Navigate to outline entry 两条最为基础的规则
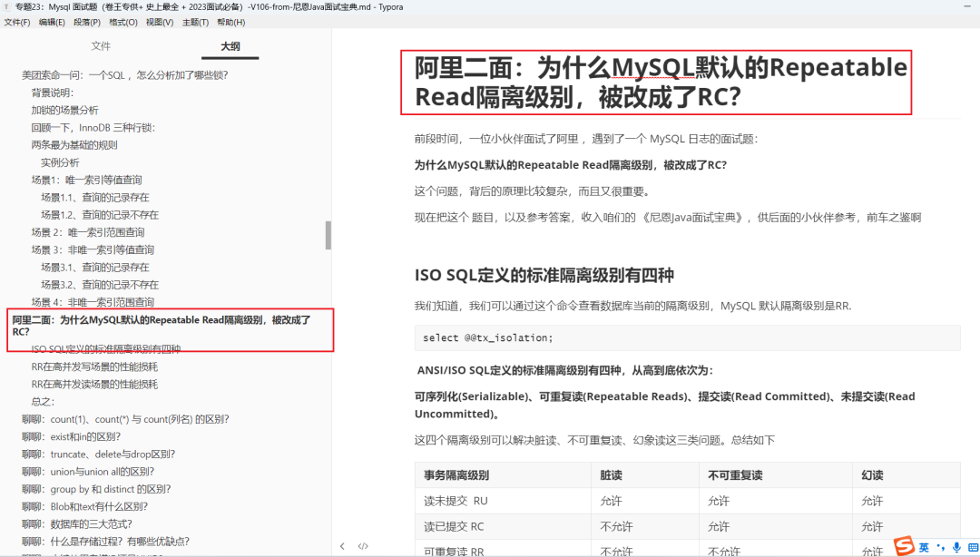Image resolution: width=980 pixels, height=557 pixels. pos(74,145)
